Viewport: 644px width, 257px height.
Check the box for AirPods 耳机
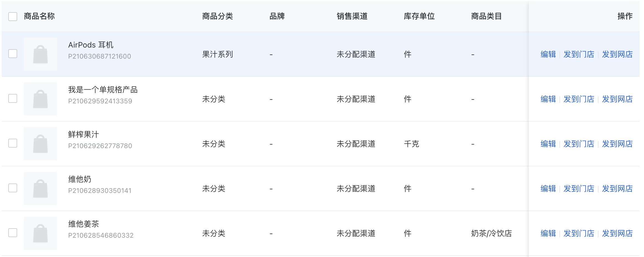[x=13, y=54]
